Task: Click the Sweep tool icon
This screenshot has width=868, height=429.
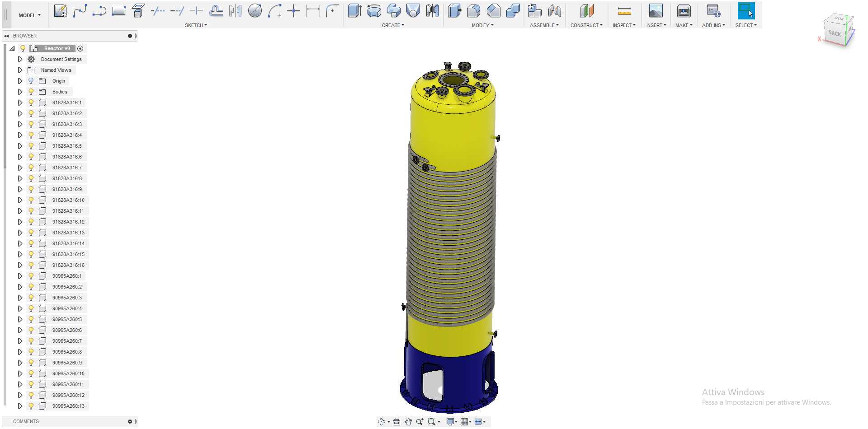Action: tap(393, 11)
